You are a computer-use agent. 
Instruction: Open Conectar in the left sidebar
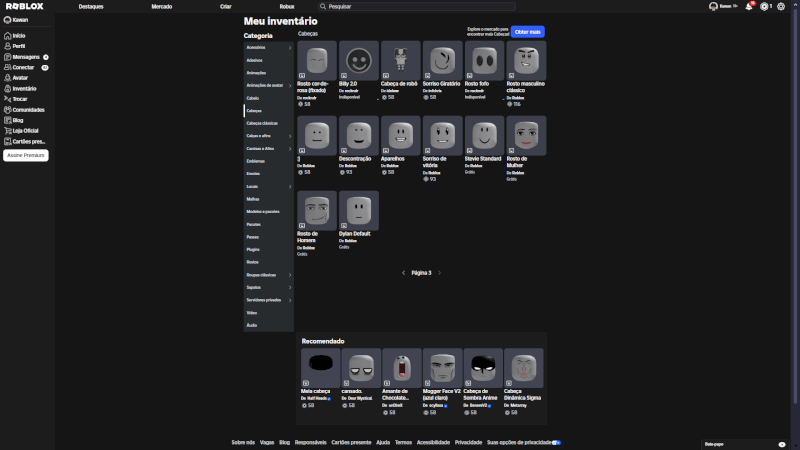click(26, 67)
